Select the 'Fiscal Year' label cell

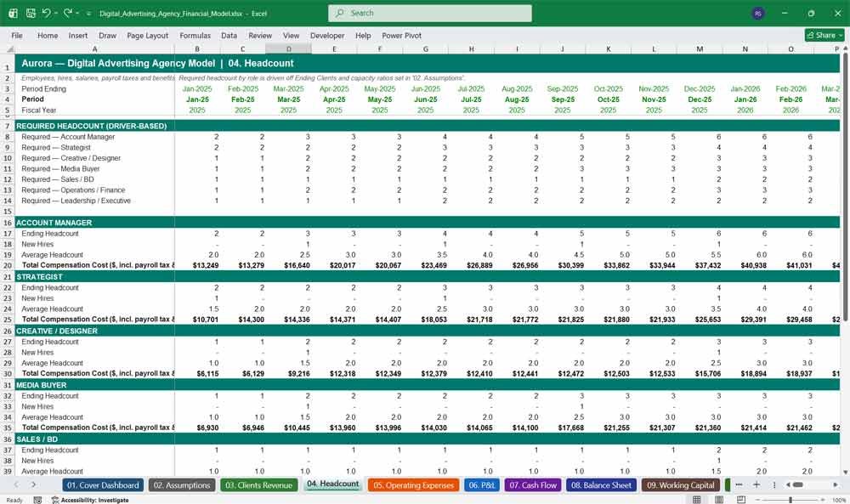pyautogui.click(x=94, y=110)
